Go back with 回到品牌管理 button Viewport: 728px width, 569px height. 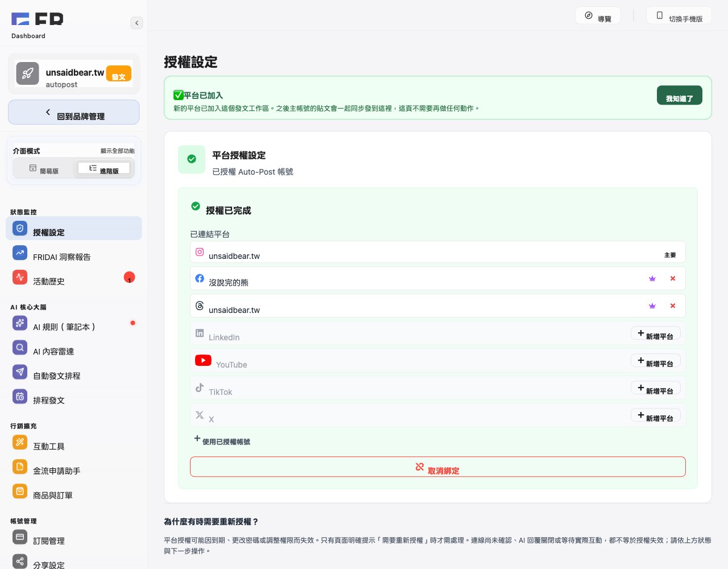[x=74, y=112]
